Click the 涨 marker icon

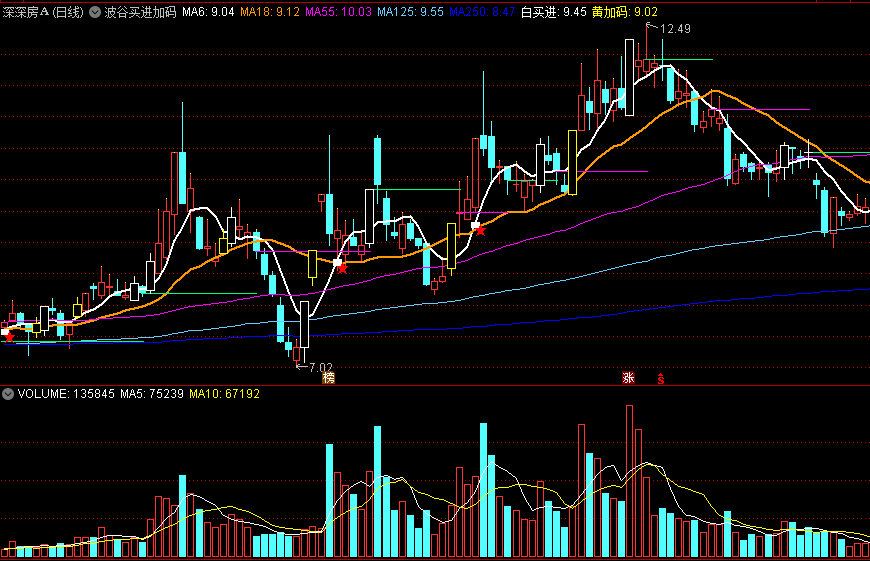point(628,378)
